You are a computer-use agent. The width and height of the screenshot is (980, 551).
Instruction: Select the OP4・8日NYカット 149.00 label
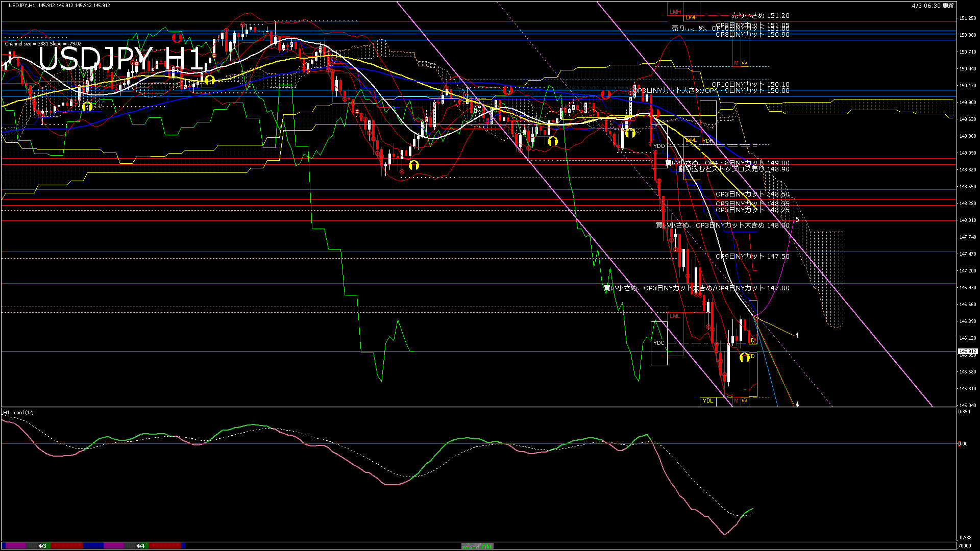pyautogui.click(x=747, y=163)
